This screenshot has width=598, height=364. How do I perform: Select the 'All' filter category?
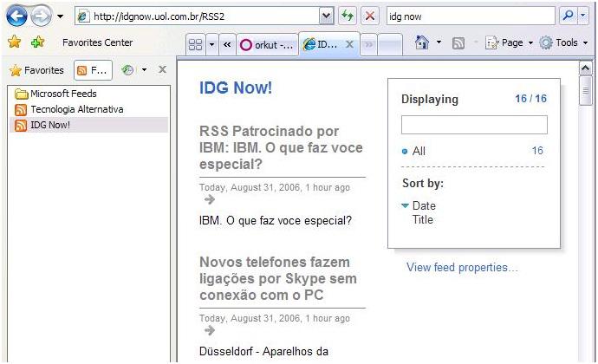419,151
